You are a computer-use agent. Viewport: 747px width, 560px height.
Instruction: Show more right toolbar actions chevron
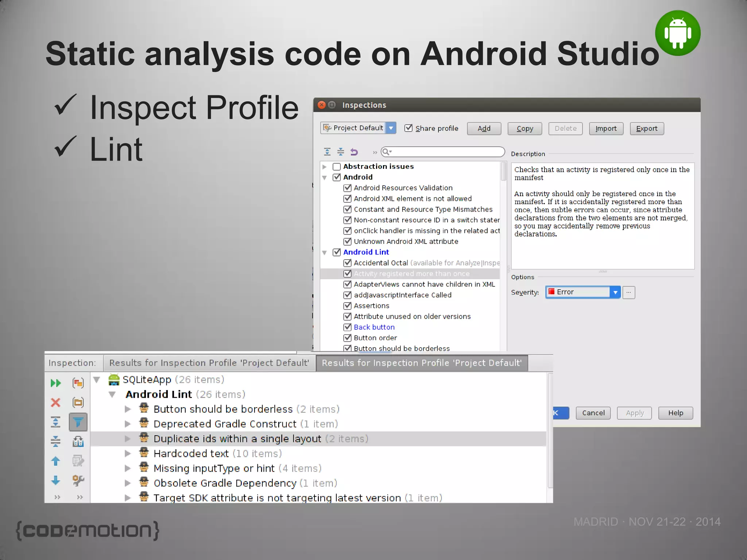(80, 497)
